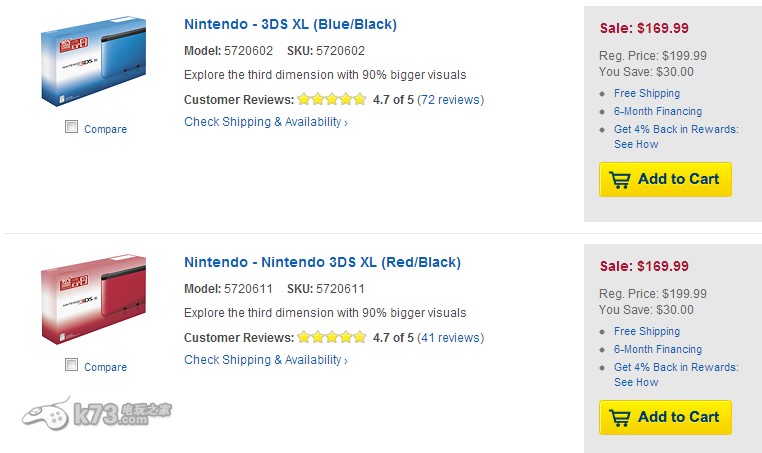Click star rating for Red/Black 3DS XL
The height and width of the screenshot is (453, 762).
pyautogui.click(x=332, y=338)
